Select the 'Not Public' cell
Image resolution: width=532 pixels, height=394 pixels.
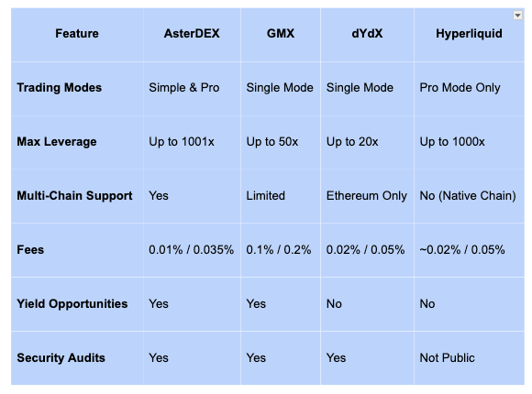pyautogui.click(x=470, y=358)
